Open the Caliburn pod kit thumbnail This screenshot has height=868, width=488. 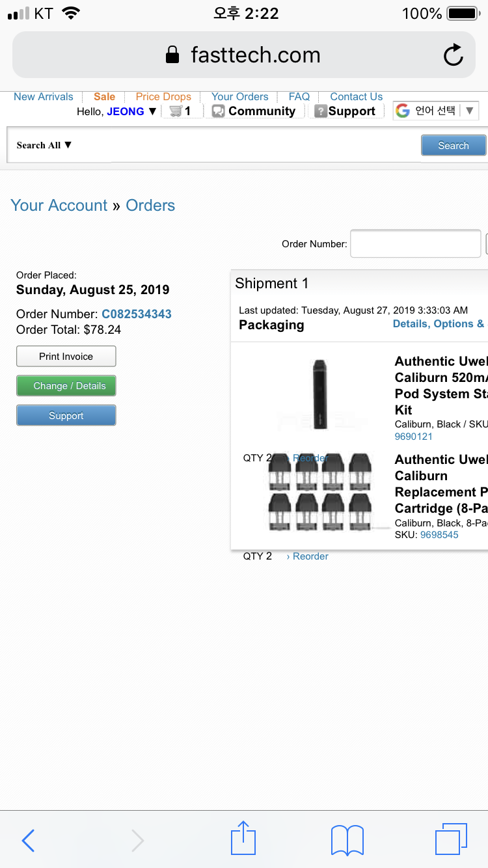point(319,394)
